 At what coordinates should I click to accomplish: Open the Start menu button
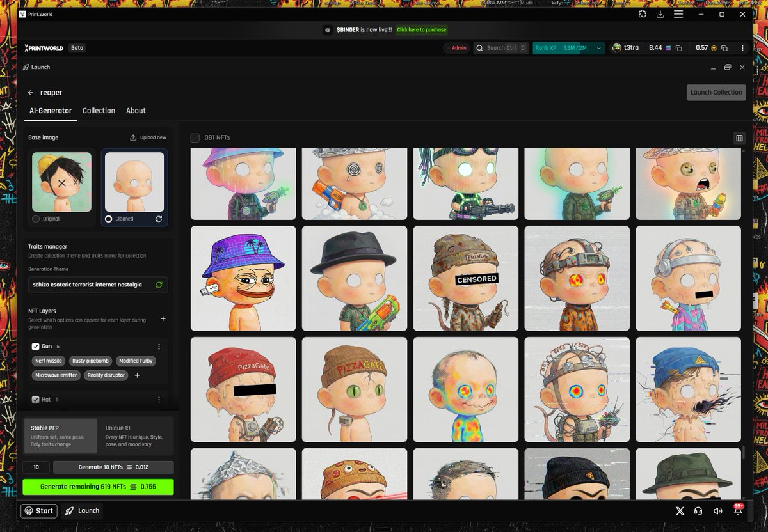[39, 511]
